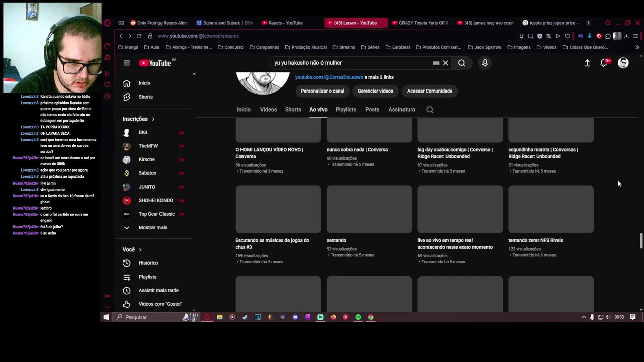This screenshot has width=644, height=362.
Task: Click the Windows Pesquisar search box
Action: click(157, 317)
